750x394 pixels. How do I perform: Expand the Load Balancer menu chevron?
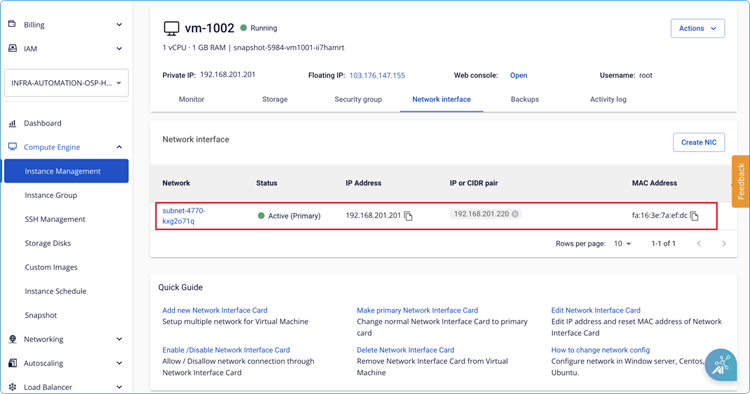coord(119,387)
